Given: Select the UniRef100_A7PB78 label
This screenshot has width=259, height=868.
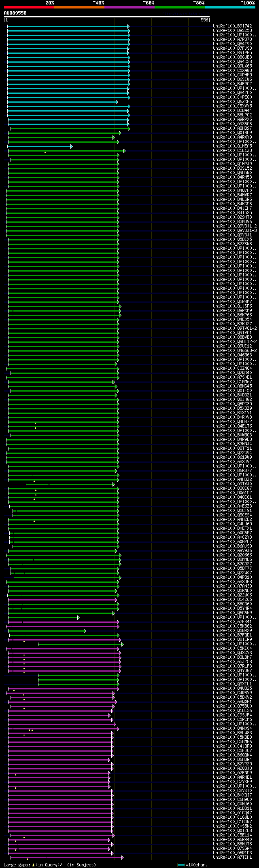Looking at the screenshot, I should 232,39.
